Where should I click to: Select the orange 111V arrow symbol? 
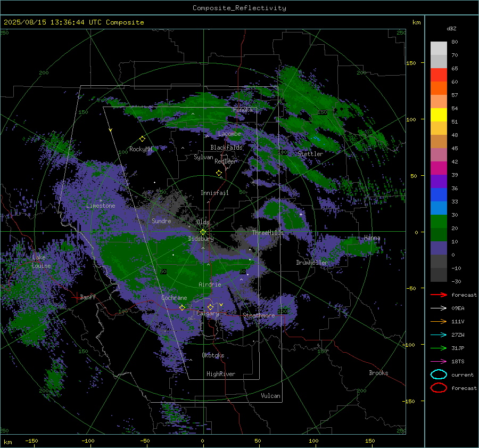439,321
